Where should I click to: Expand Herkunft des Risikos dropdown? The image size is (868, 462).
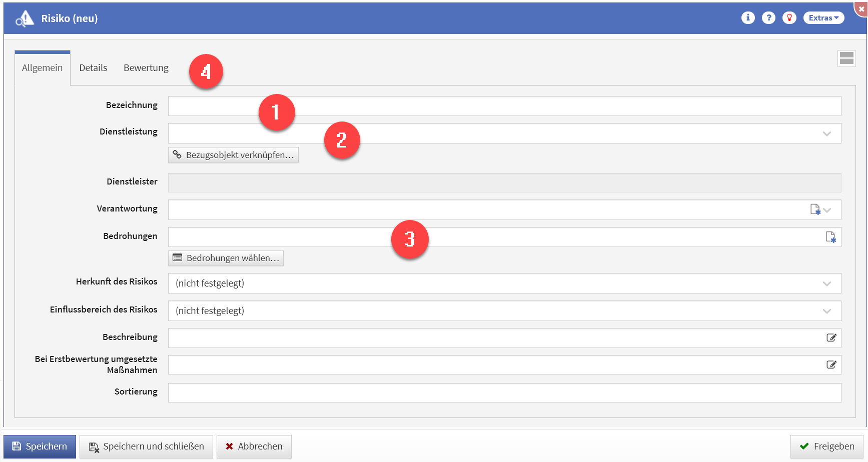827,283
